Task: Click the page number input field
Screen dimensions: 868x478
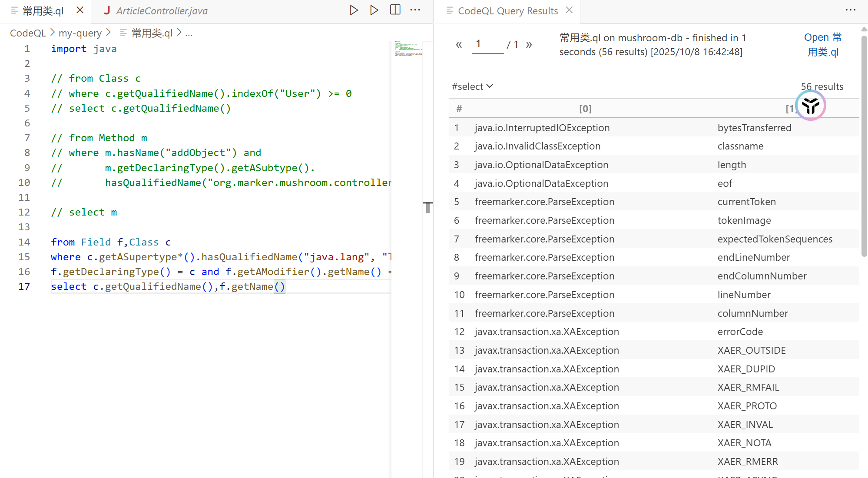Action: tap(487, 44)
